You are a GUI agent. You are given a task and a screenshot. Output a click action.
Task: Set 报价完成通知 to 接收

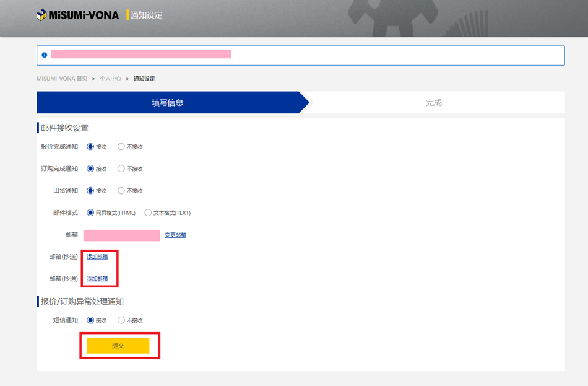click(x=90, y=147)
